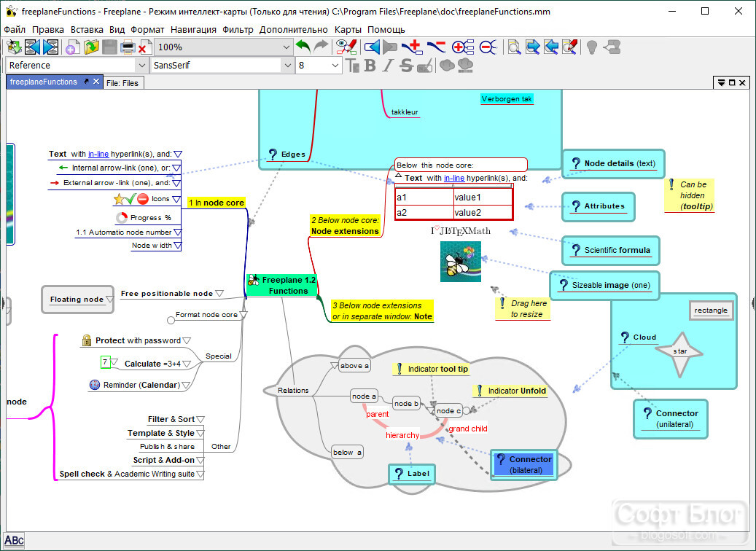This screenshot has width=756, height=551.
Task: Click the spell check ABC icon
Action: [14, 540]
